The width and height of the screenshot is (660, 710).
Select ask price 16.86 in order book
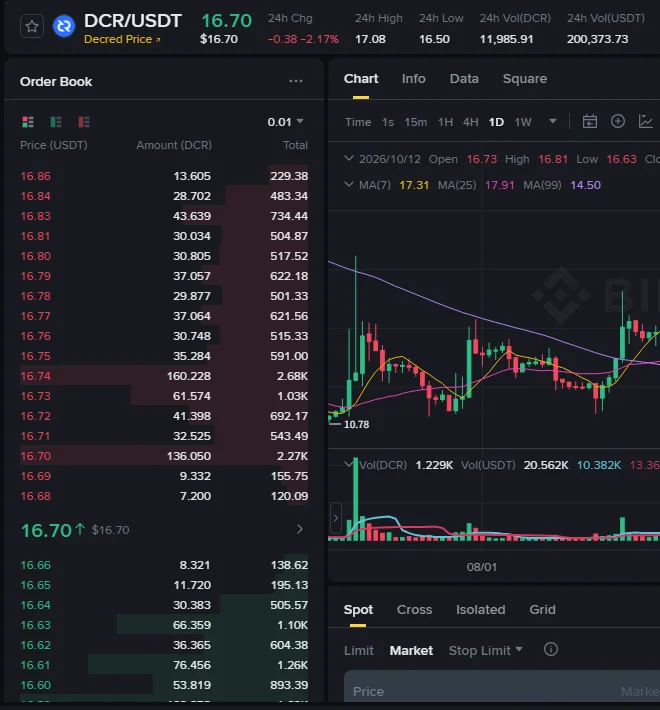pos(35,176)
